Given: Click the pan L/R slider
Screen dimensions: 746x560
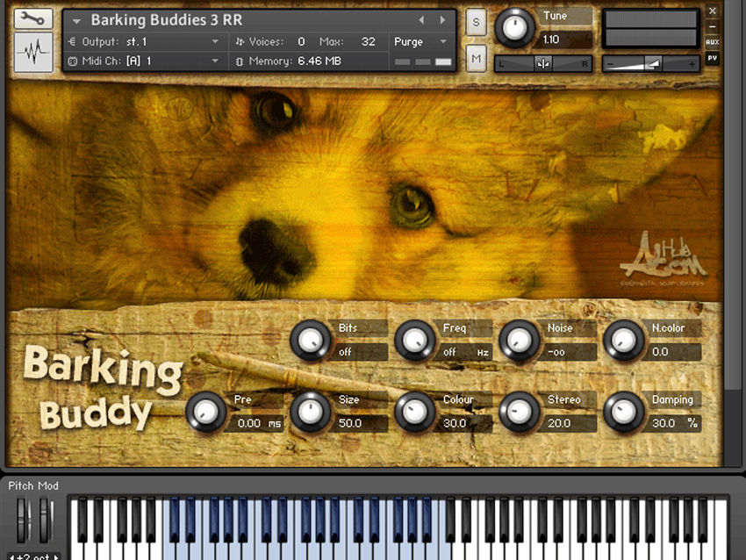Looking at the screenshot, I should tap(543, 63).
